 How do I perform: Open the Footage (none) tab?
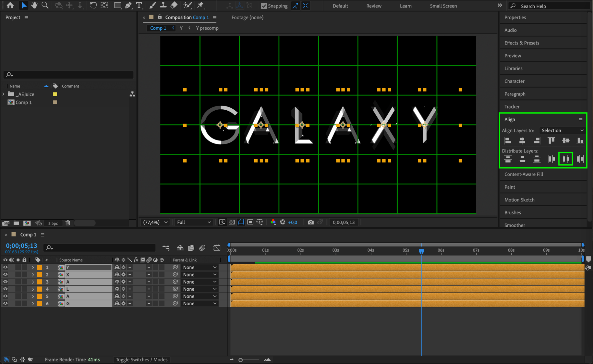(247, 18)
